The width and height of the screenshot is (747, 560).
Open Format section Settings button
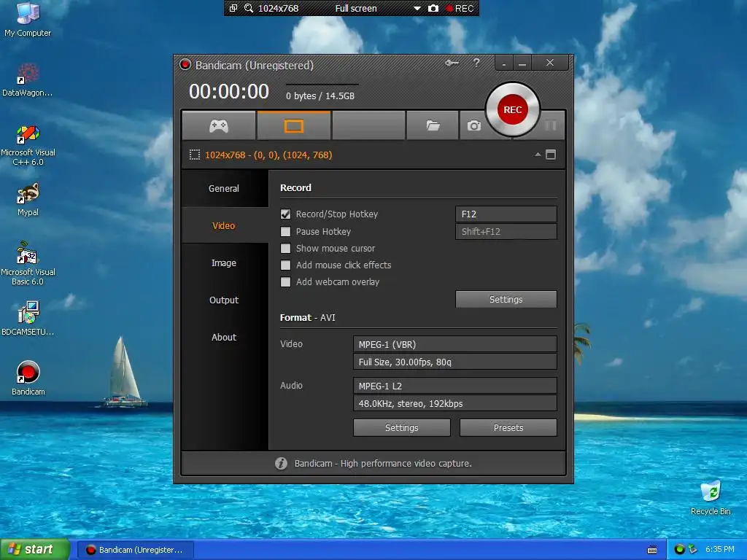coord(402,427)
